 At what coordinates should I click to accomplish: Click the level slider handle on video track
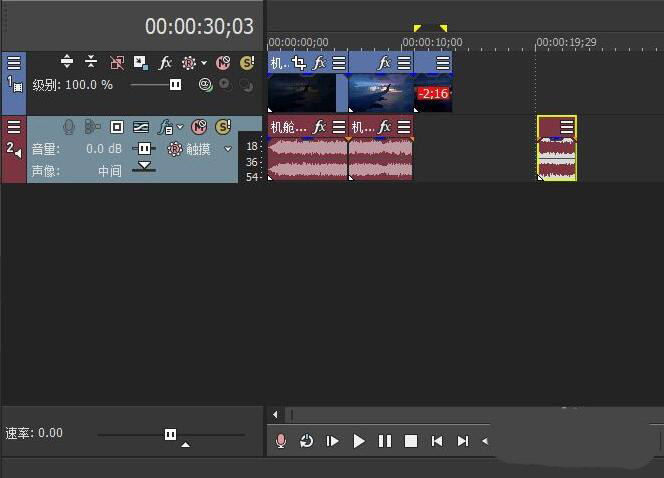tap(175, 85)
